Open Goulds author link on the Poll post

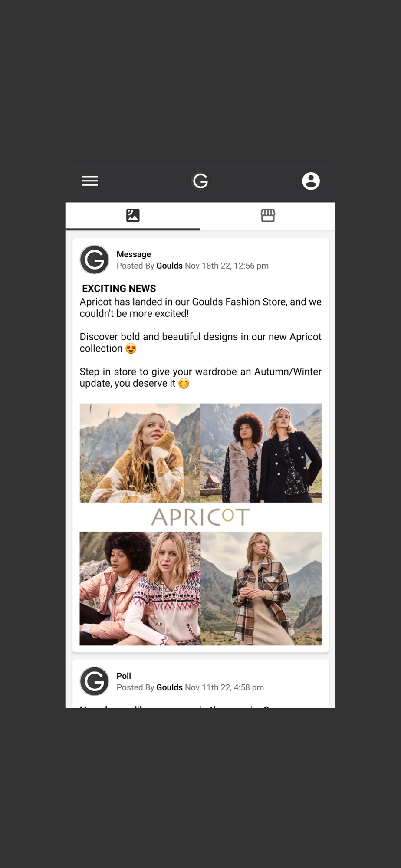point(169,687)
